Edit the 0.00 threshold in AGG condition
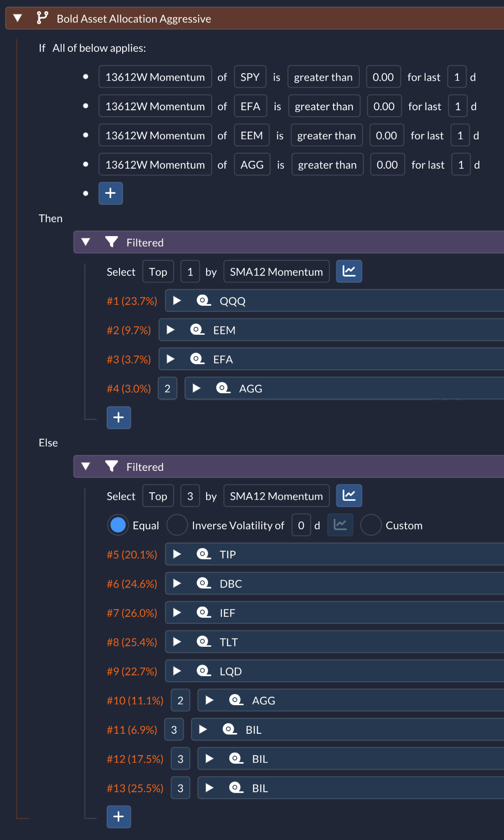504x840 pixels. click(387, 165)
